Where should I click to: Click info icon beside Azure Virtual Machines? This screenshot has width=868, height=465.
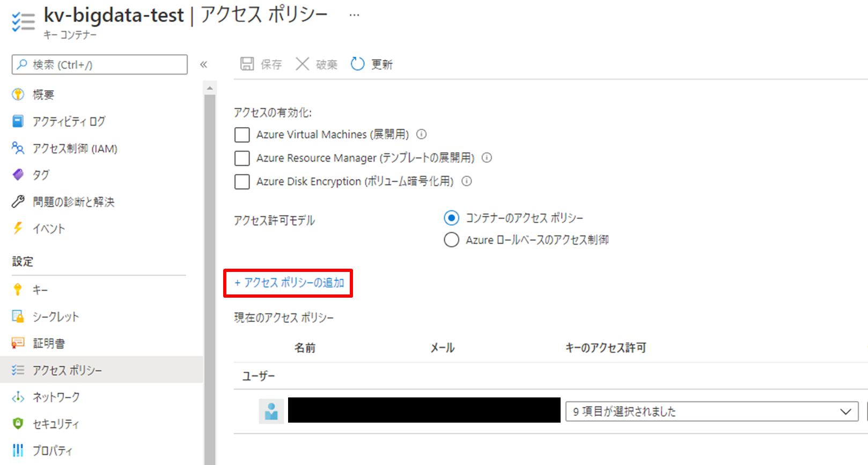(x=422, y=134)
